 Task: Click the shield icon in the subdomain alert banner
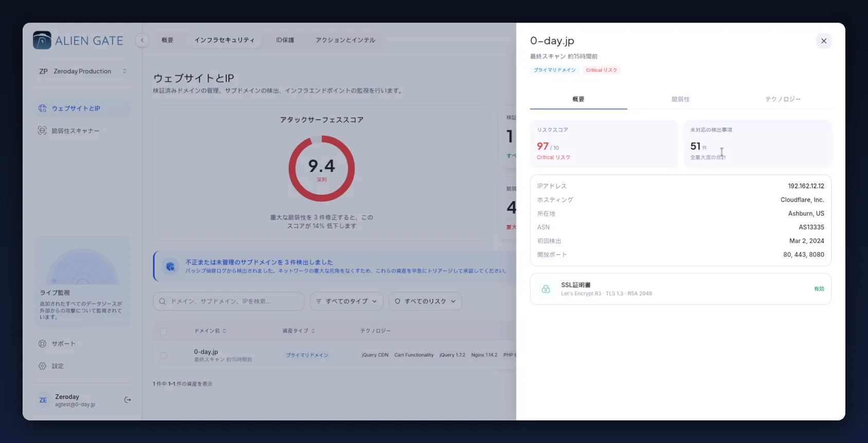[170, 266]
